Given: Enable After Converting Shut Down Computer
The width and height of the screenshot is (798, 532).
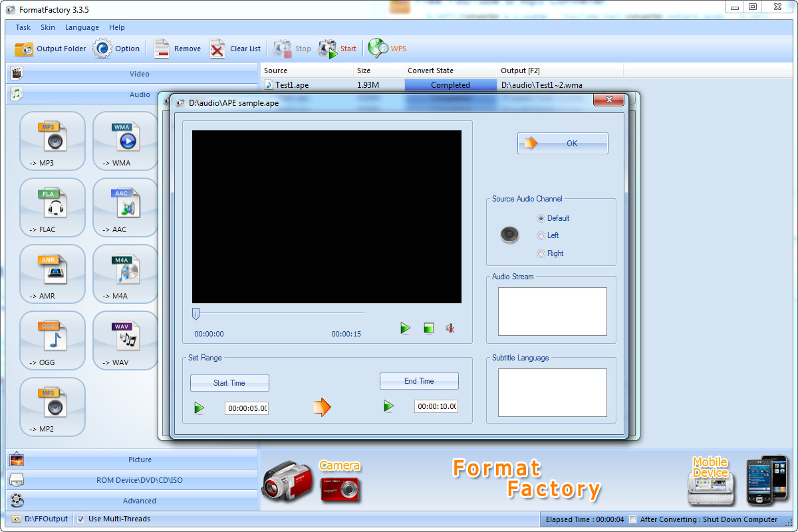Looking at the screenshot, I should point(633,519).
